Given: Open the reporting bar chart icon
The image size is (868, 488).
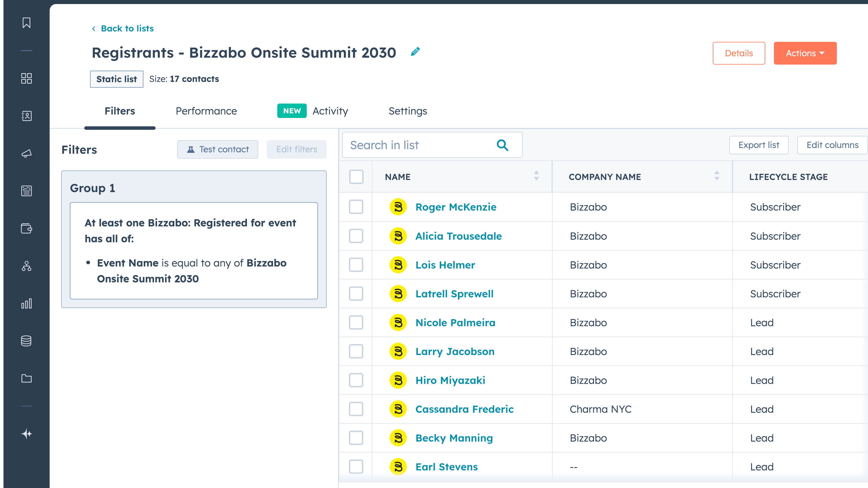Looking at the screenshot, I should pyautogui.click(x=26, y=303).
